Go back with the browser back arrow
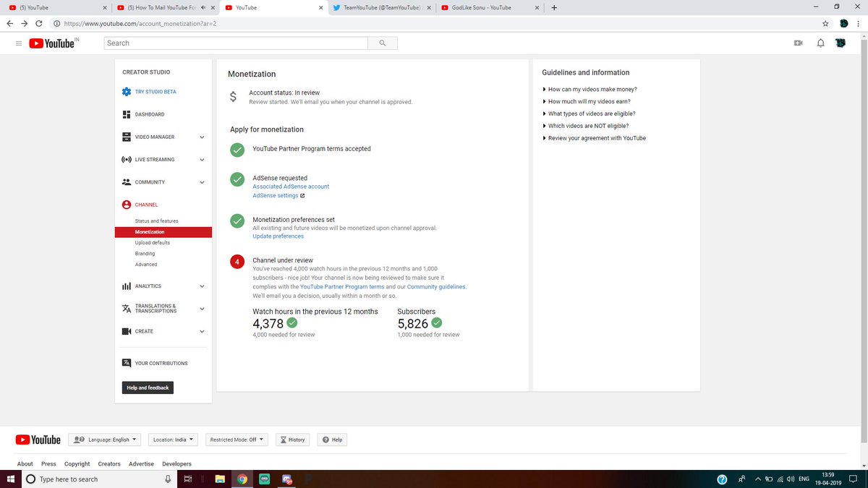Viewport: 868px width, 488px height. pyautogui.click(x=9, y=23)
